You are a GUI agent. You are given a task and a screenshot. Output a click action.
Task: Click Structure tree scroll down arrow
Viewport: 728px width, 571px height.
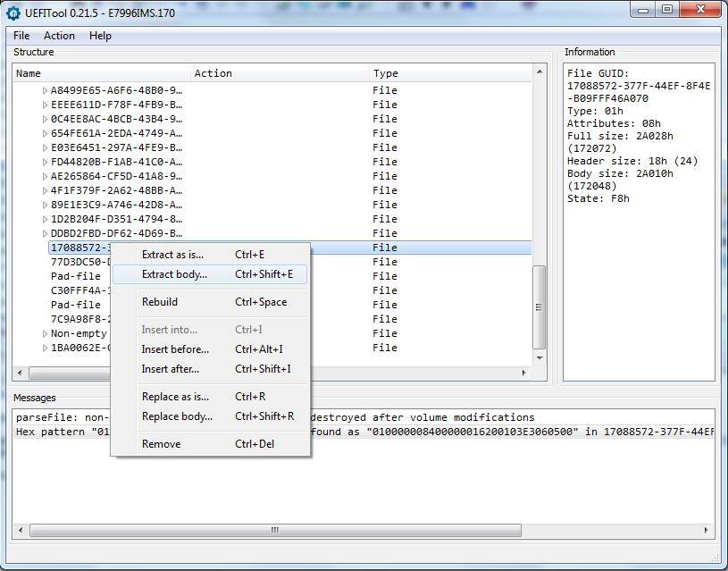[539, 357]
